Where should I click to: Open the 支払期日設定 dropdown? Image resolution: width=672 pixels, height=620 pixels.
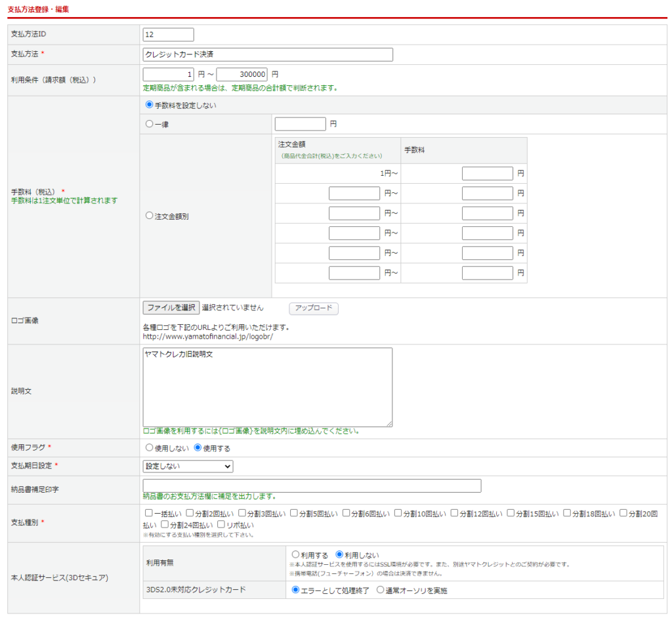point(188,466)
